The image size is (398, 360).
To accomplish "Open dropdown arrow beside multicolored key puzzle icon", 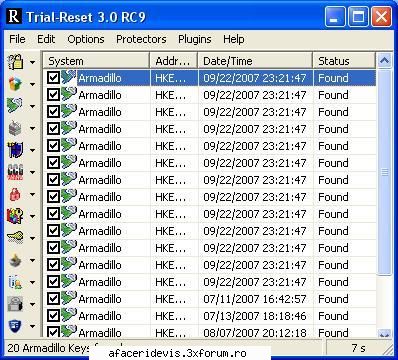I will coord(32,216).
